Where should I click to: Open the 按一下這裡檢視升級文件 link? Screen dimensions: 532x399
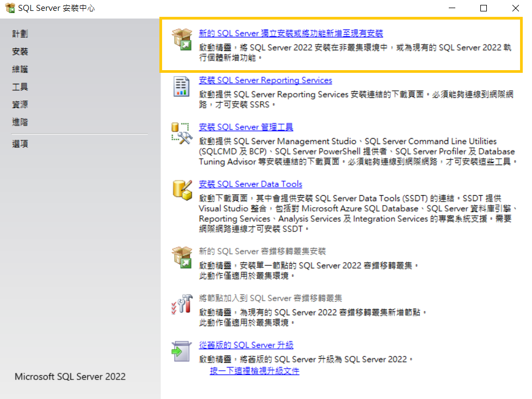(x=255, y=371)
